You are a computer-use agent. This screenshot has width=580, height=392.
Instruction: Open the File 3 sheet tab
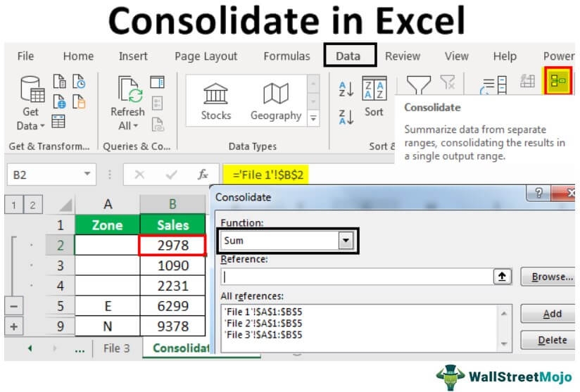tap(116, 348)
